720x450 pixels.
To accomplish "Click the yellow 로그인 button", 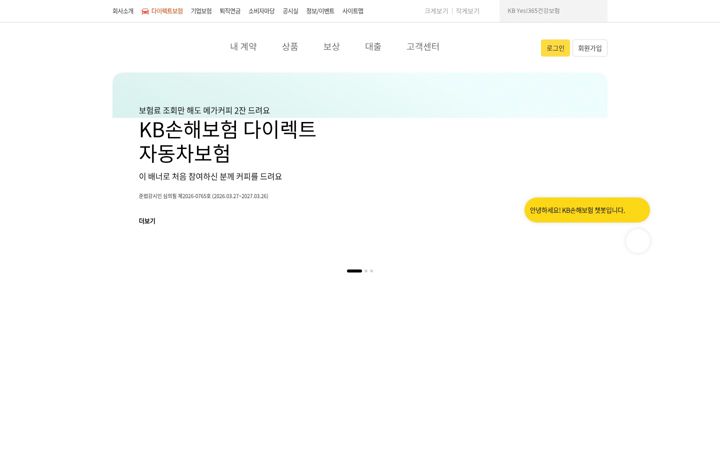I will [555, 48].
